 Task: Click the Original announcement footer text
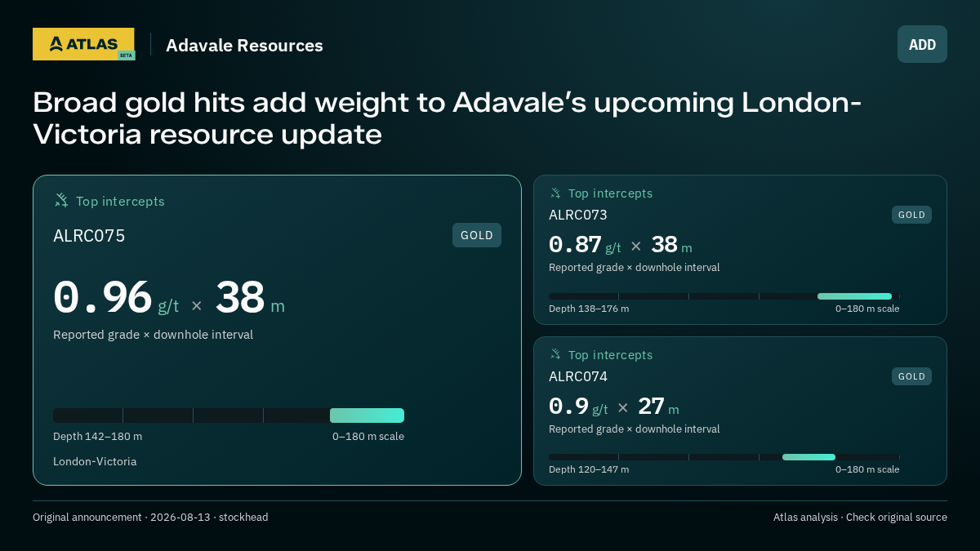coord(150,518)
